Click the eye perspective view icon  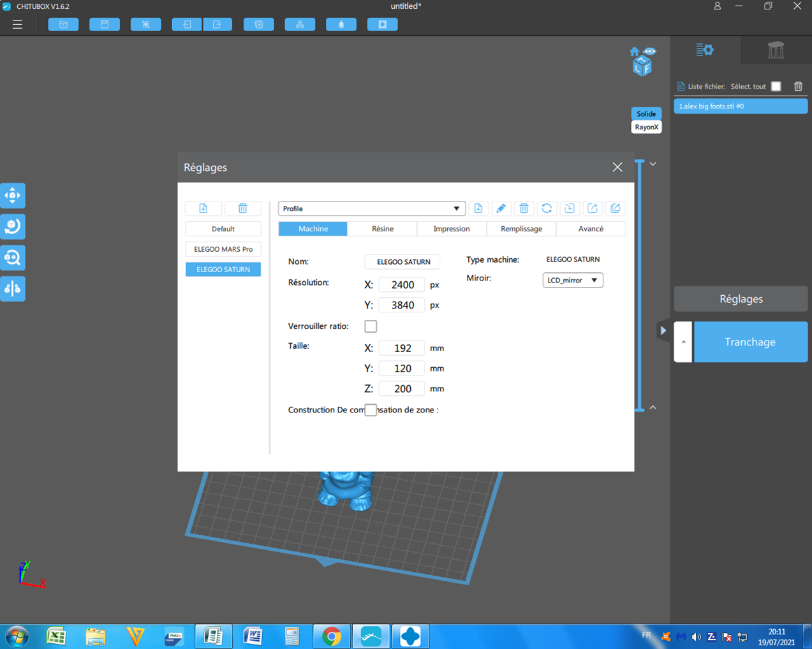coord(649,51)
